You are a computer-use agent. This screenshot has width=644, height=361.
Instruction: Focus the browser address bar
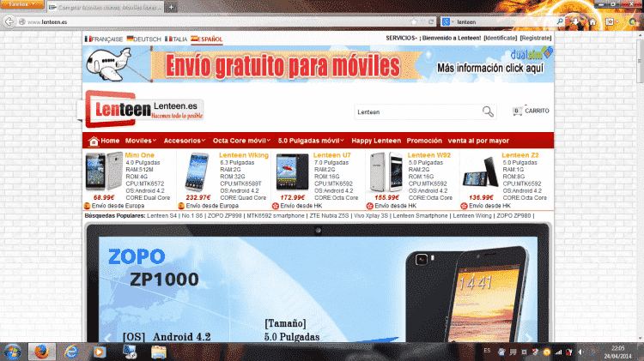[218, 21]
